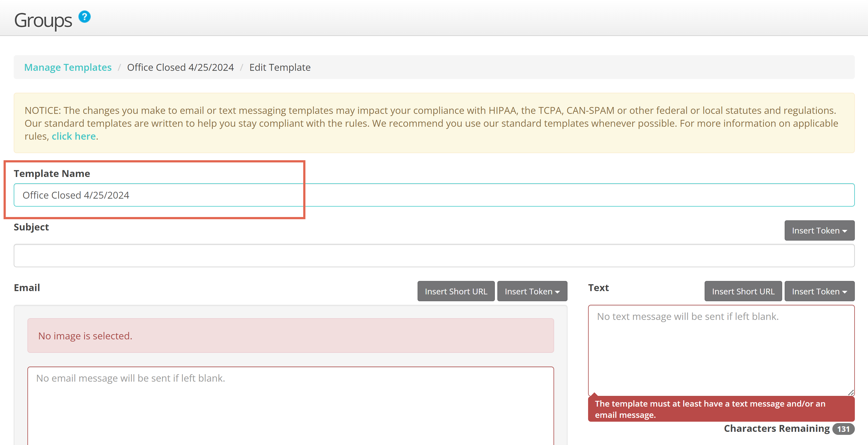Click the Groups page heading
Screen dimensions: 868x445
(43, 20)
